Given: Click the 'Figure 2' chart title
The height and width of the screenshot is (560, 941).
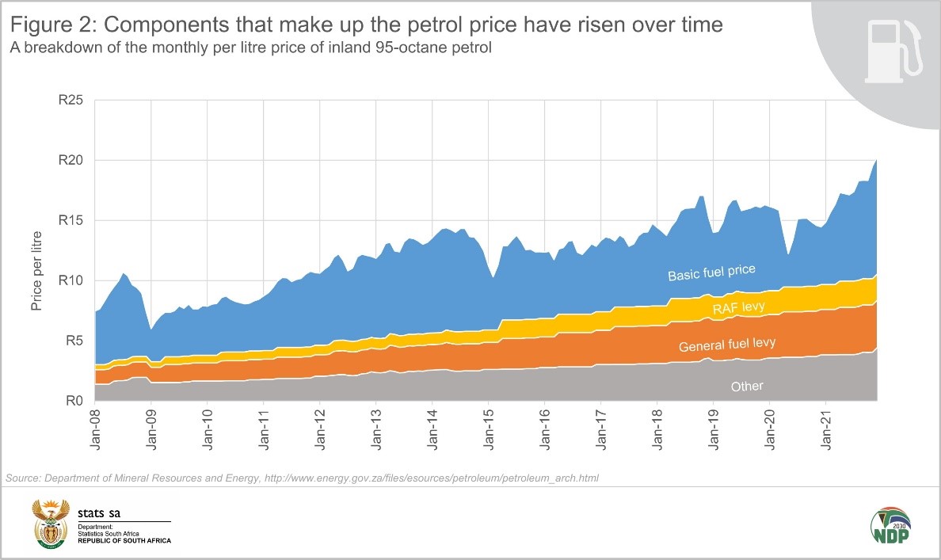Looking at the screenshot, I should [363, 25].
